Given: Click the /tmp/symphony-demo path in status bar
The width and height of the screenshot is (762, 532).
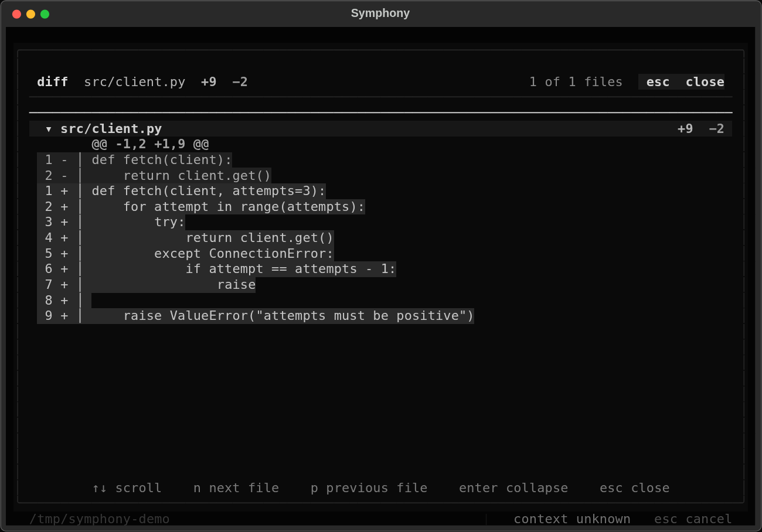Looking at the screenshot, I should (100, 519).
